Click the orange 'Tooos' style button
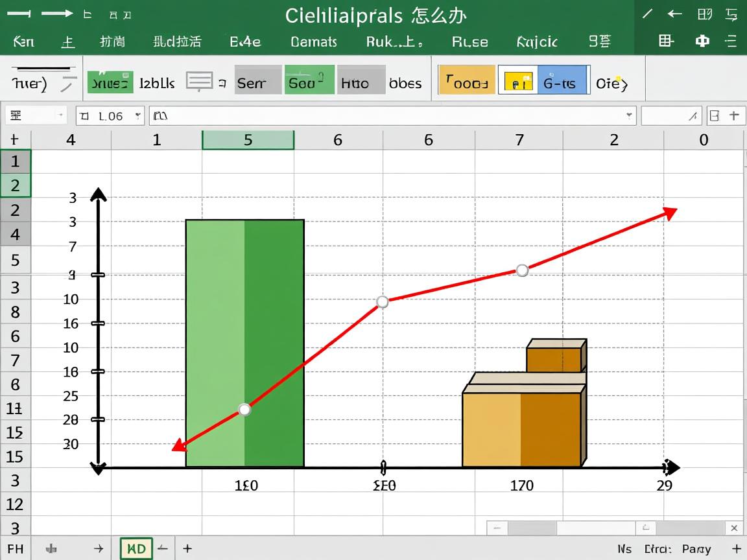The width and height of the screenshot is (747, 560). click(467, 80)
